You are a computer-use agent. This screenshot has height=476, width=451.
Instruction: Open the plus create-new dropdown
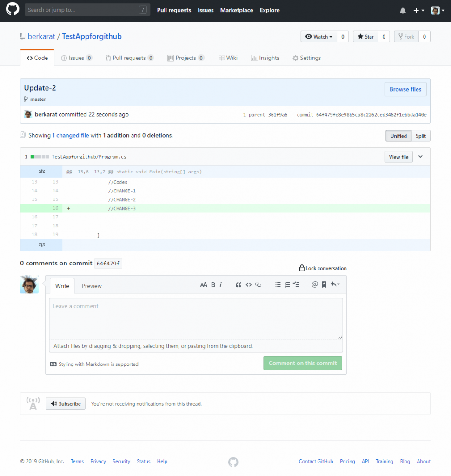tap(419, 11)
